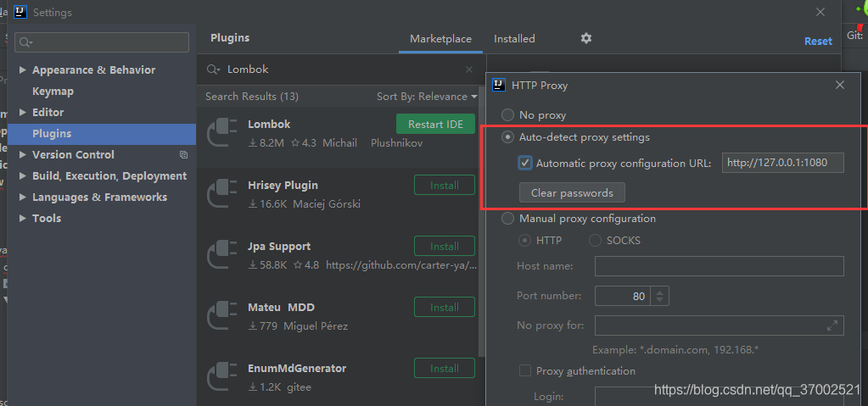
Task: Expand the Tools settings section
Action: click(x=23, y=219)
